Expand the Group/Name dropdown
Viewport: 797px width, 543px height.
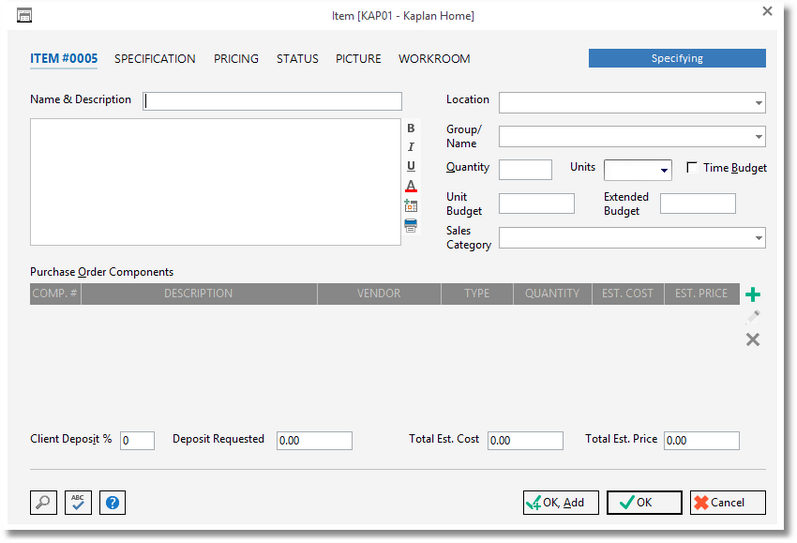[x=758, y=136]
